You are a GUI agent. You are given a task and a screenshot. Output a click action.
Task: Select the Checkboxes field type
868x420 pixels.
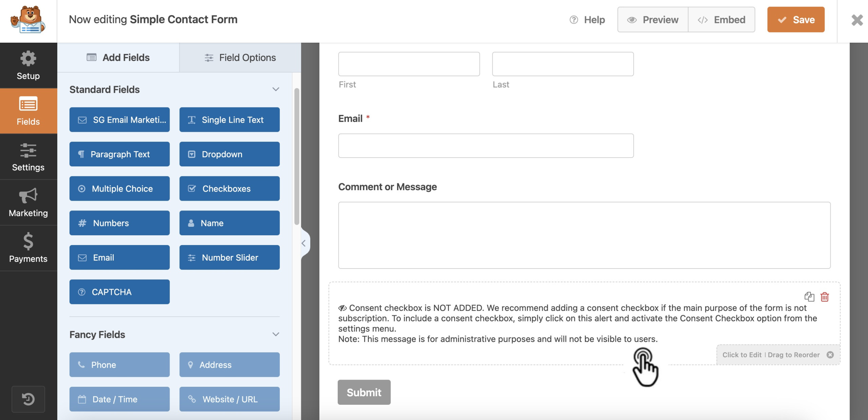[229, 188]
